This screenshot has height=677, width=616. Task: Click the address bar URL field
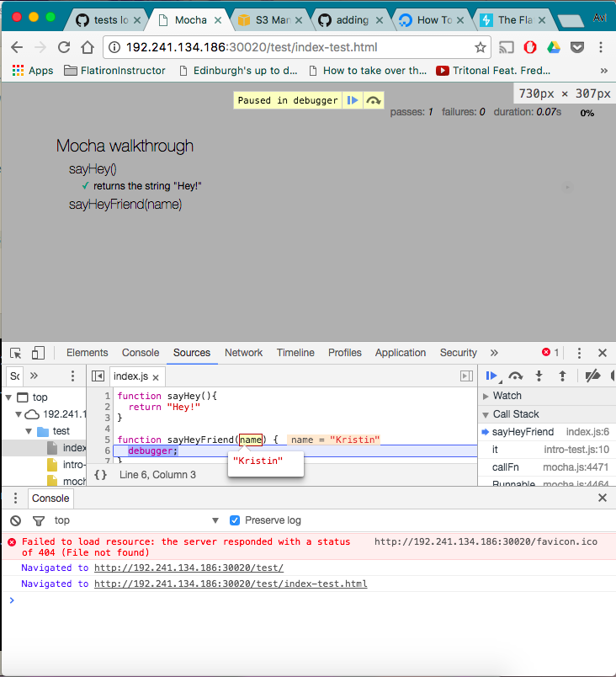(x=297, y=47)
